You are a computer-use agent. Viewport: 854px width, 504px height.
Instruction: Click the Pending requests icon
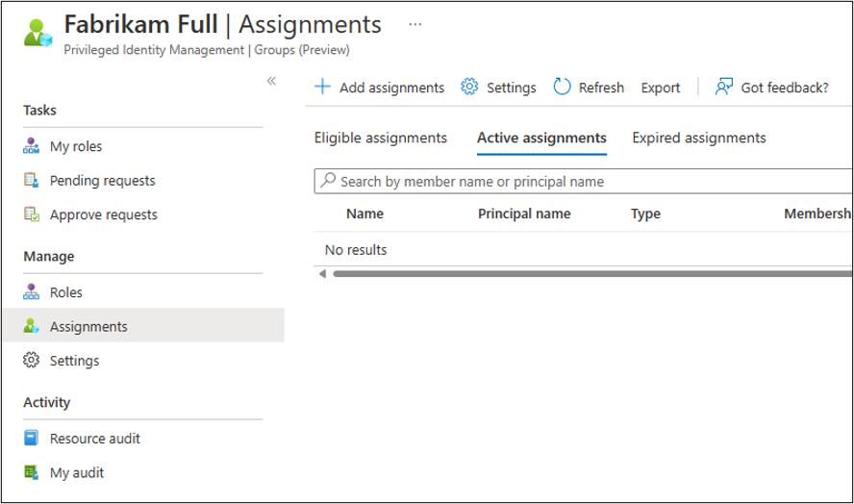tap(32, 181)
